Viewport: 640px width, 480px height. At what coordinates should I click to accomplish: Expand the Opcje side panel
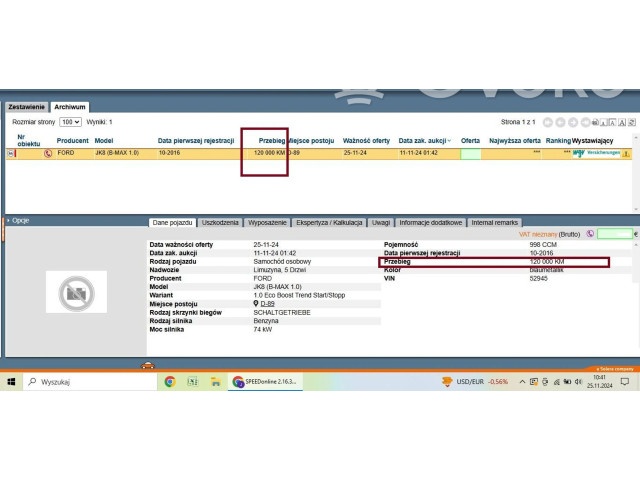click(x=20, y=220)
